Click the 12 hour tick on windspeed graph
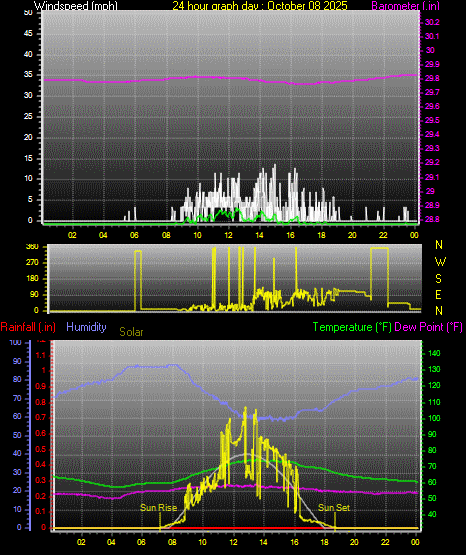 click(228, 235)
